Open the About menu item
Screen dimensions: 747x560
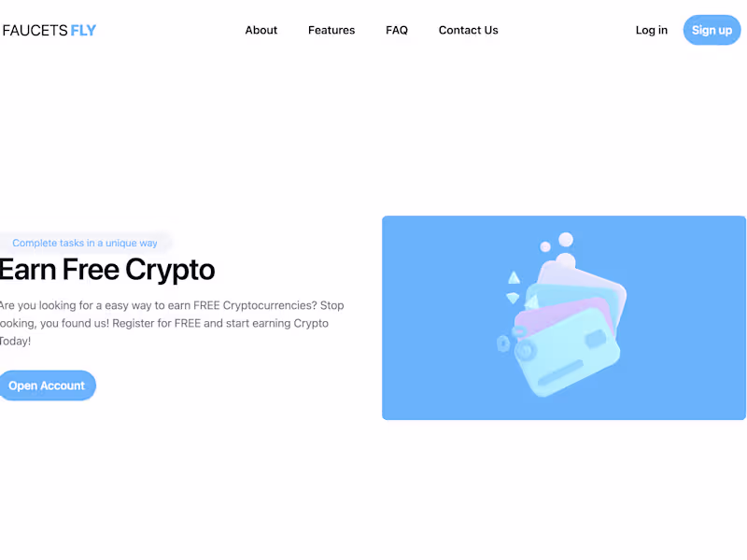click(x=261, y=31)
